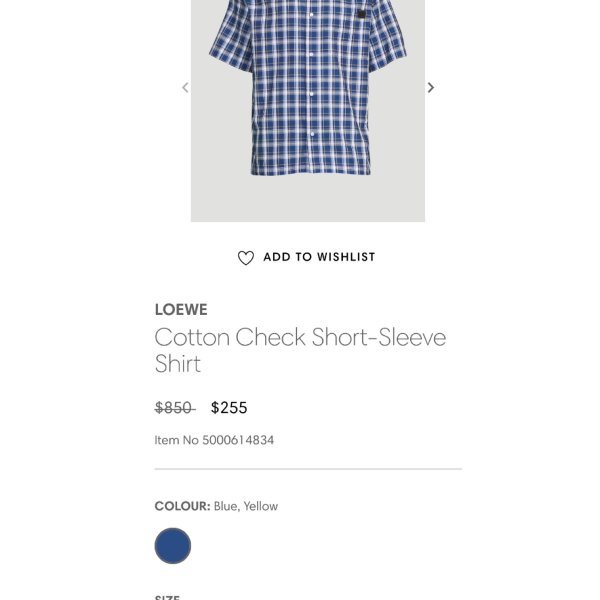
Task: Open the LOEWE brand link
Action: pyautogui.click(x=181, y=309)
